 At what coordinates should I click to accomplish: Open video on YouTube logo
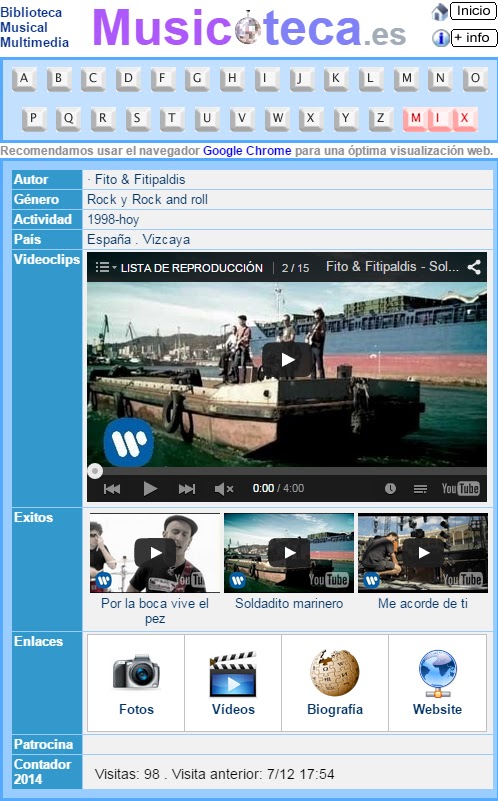[x=460, y=489]
